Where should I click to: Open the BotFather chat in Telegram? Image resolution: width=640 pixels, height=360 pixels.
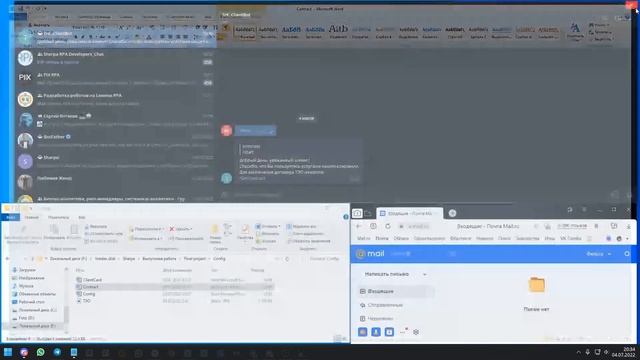point(116,140)
